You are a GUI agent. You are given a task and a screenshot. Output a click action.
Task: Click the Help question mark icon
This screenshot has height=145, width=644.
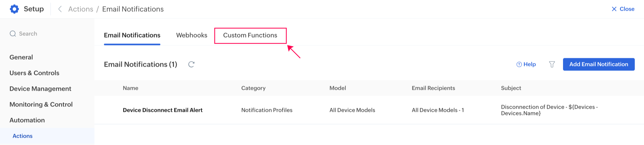tap(519, 65)
